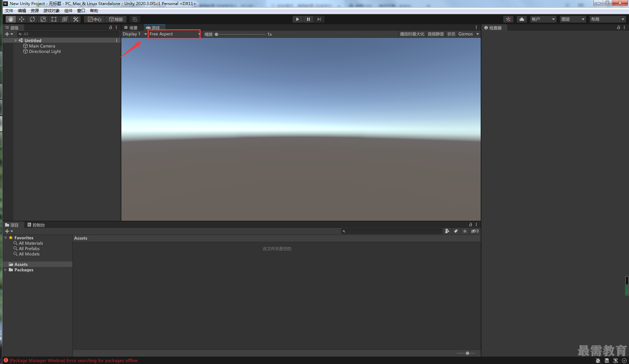Open the 组件 Component menu
629x364 pixels.
point(68,11)
